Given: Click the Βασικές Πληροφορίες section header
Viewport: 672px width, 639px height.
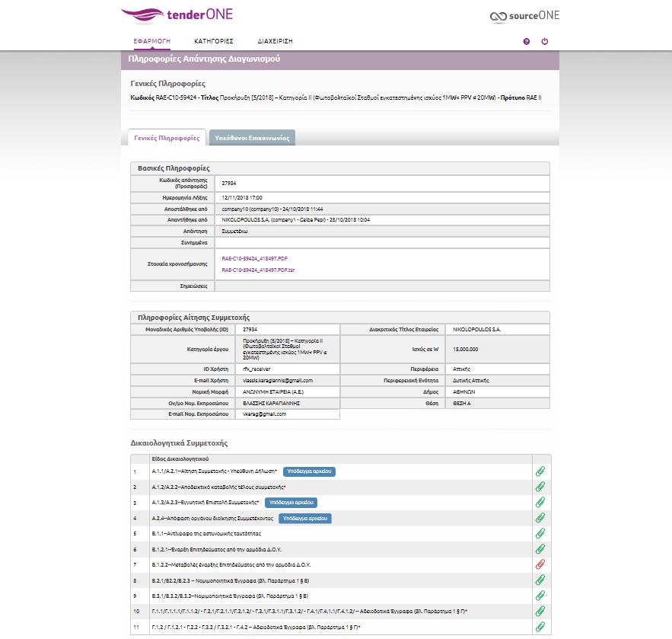Looking at the screenshot, I should 174,168.
